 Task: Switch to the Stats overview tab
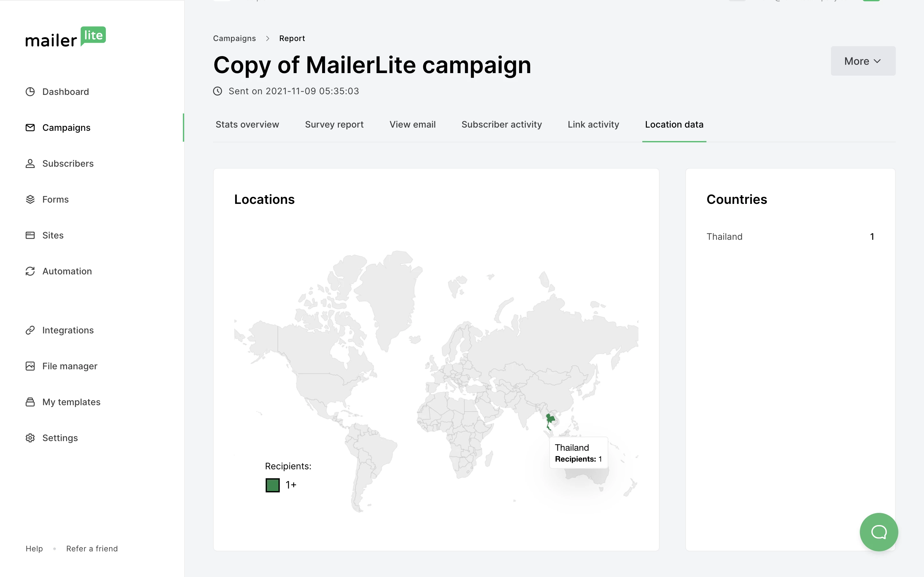pyautogui.click(x=247, y=124)
